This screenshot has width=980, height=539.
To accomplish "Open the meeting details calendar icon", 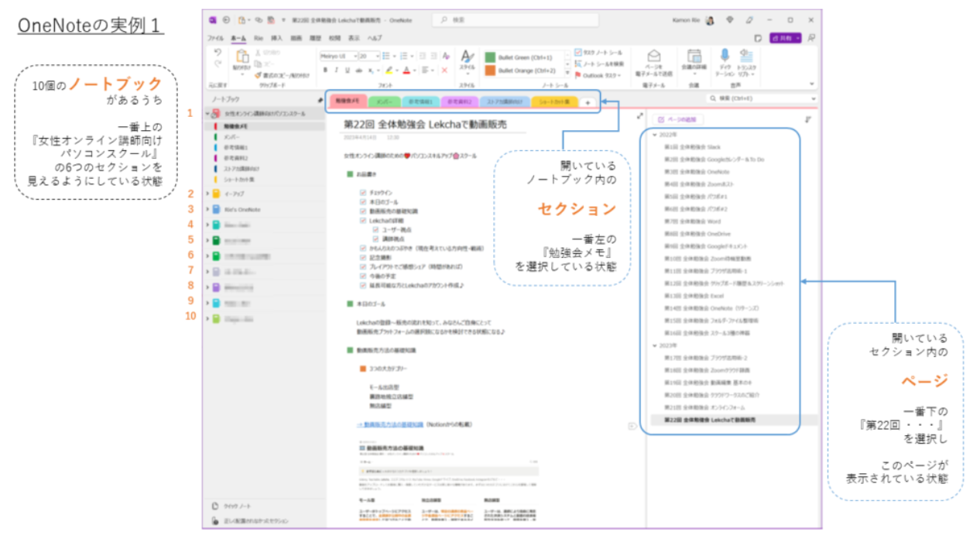I will click(694, 56).
